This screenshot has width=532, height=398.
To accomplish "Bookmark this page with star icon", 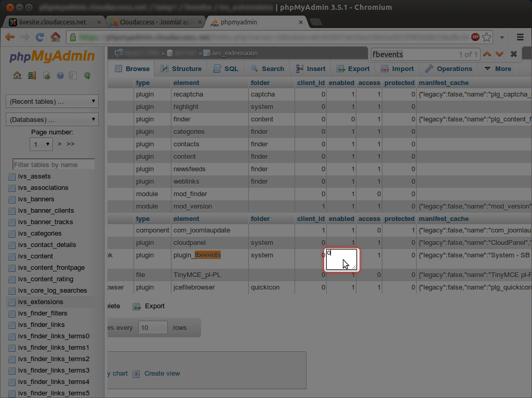I will click(486, 37).
